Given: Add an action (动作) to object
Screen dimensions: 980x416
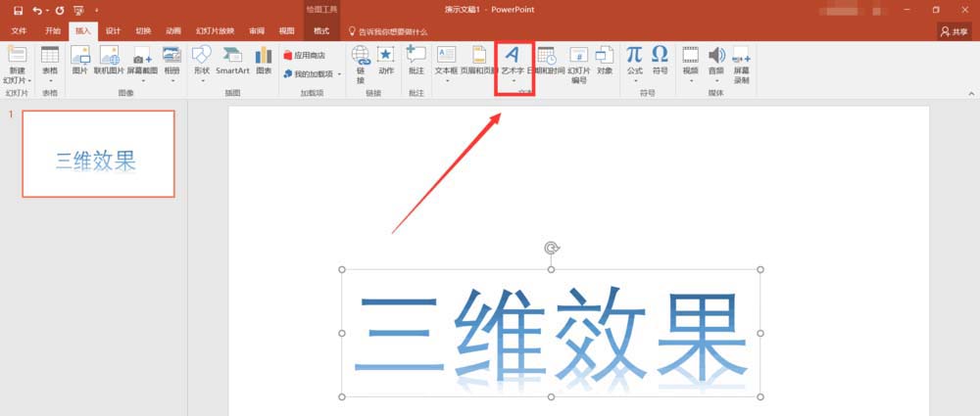Looking at the screenshot, I should click(x=385, y=61).
